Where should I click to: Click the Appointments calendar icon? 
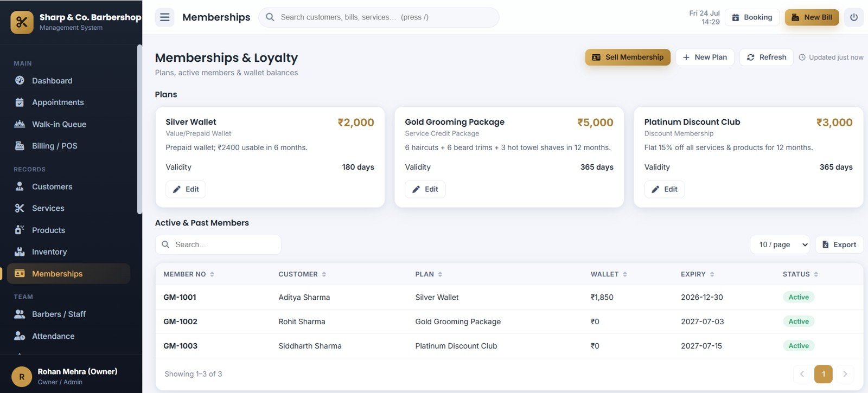click(20, 102)
